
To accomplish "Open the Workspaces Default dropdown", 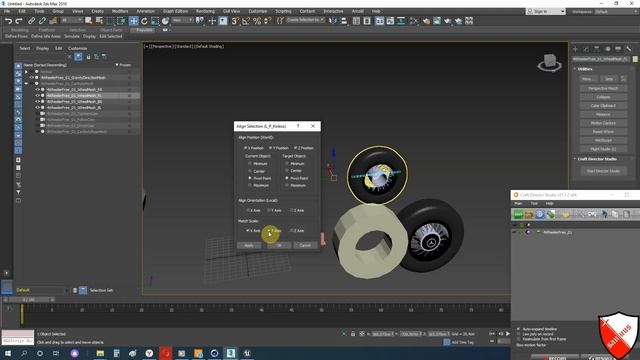I will (616, 11).
